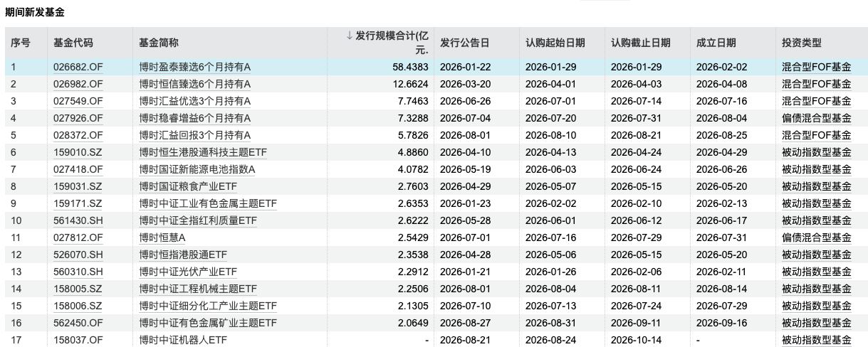Open fund 博时中证有色金属矿业主题ETF

click(208, 324)
